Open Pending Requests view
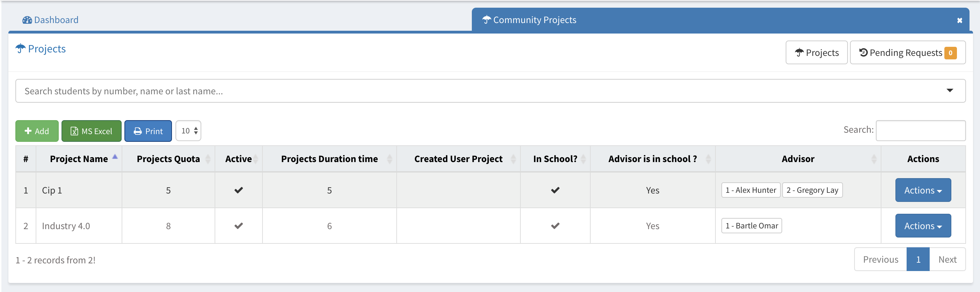Image resolution: width=980 pixels, height=292 pixels. click(907, 52)
